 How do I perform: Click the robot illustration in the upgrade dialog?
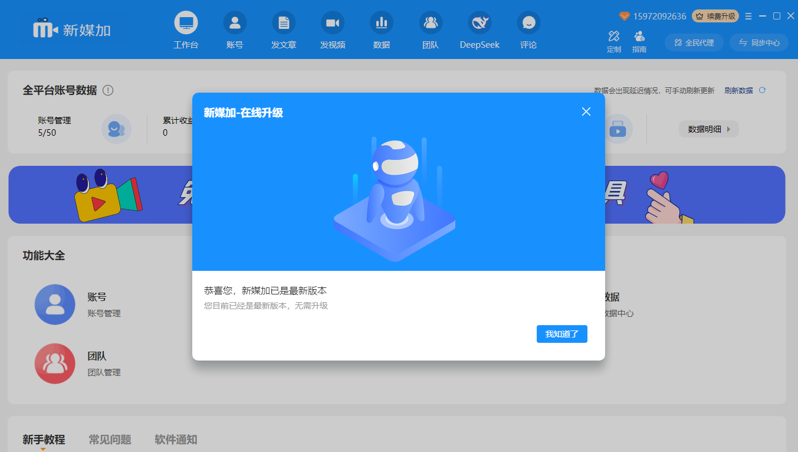tap(394, 199)
